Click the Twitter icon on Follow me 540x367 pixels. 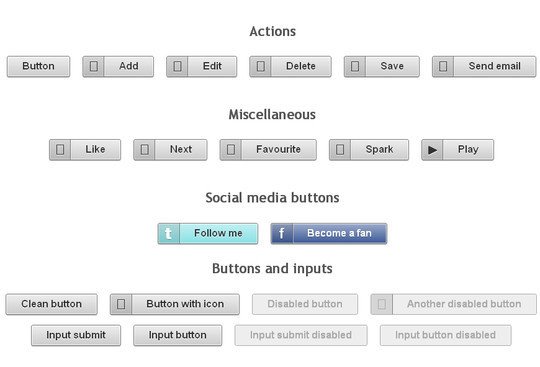(168, 233)
